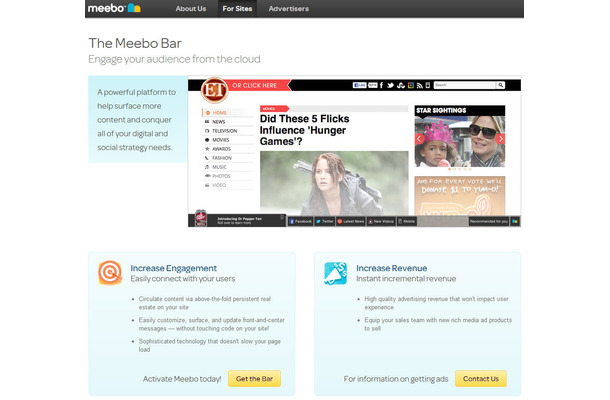Open Latest News on the Meebo bar
The image size is (610, 400).
point(351,221)
